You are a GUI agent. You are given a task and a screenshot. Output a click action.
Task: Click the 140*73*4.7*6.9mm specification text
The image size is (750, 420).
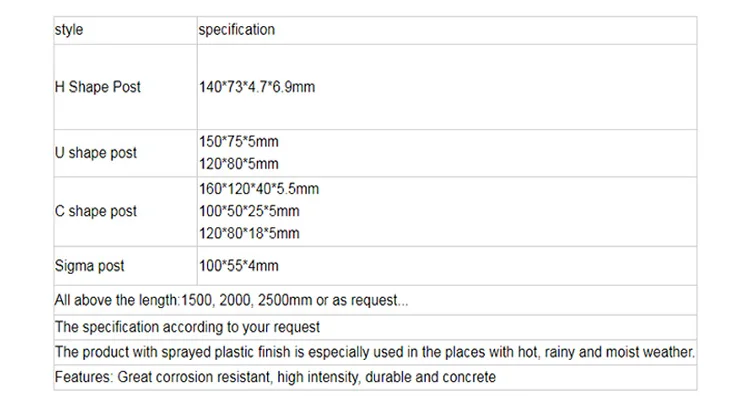[257, 87]
